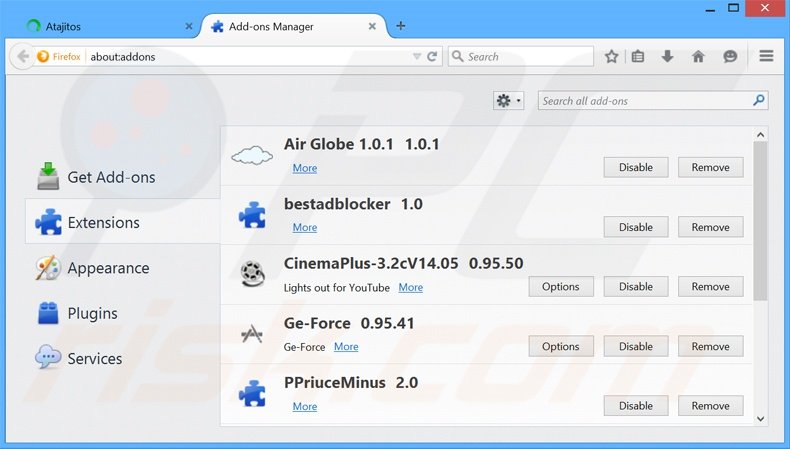Open More link for bestadblocker
The width and height of the screenshot is (790, 449).
[x=305, y=227]
